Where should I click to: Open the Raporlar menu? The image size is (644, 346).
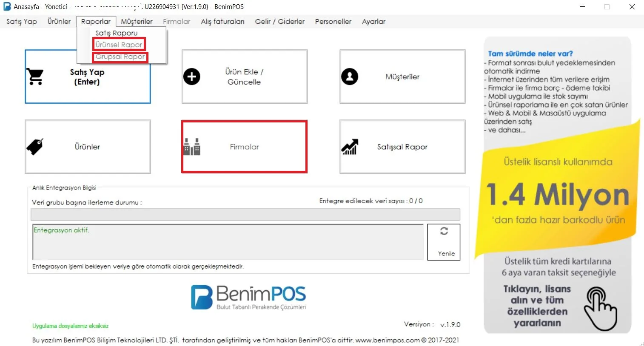[96, 21]
